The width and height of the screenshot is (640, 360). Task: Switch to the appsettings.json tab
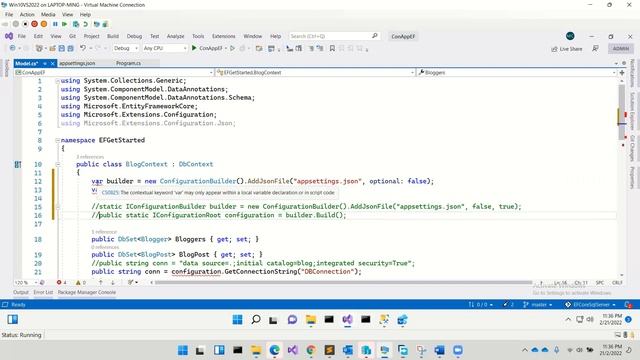pyautogui.click(x=77, y=63)
